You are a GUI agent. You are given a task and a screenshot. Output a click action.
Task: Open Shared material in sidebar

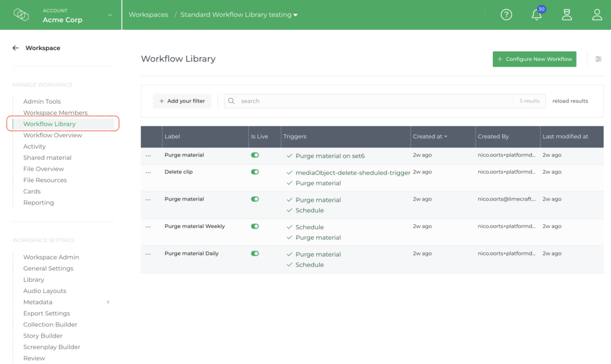click(47, 158)
